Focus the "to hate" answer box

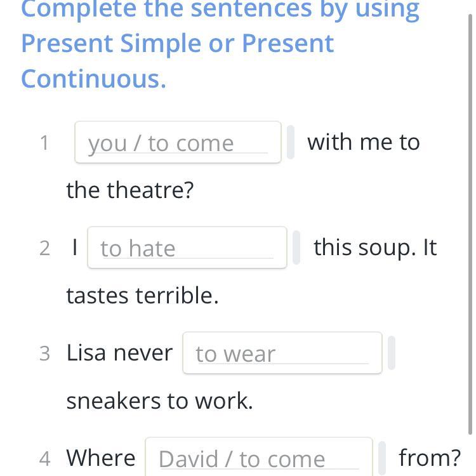coord(187,248)
